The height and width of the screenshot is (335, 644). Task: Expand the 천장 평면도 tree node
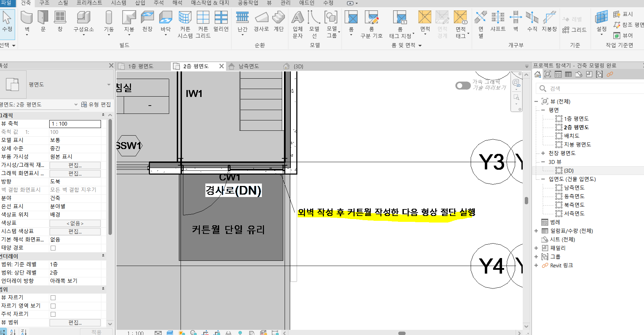click(543, 153)
